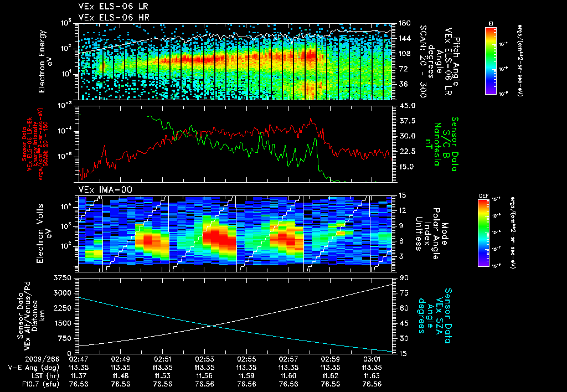Screen dimensions: 567x392
Task: Click the green "S/C B Nanotesla" axis label
Action: (x=437, y=144)
